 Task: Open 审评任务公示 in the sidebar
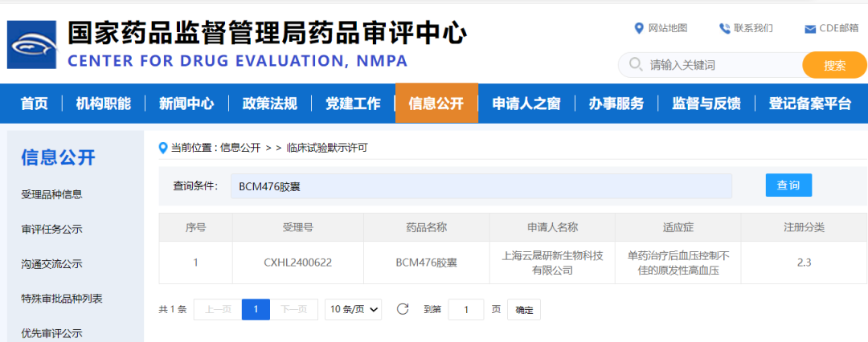tap(51, 230)
